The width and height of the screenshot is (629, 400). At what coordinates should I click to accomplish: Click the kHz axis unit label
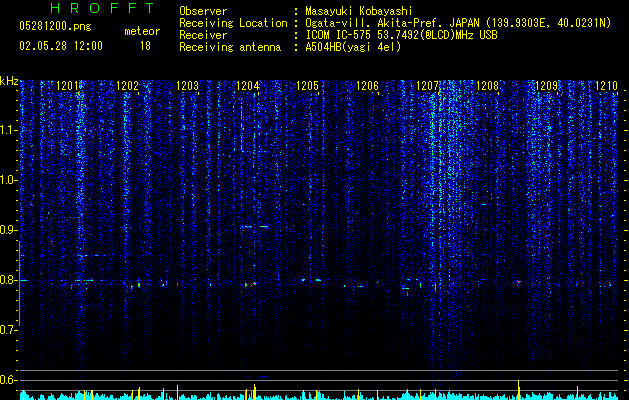click(9, 81)
